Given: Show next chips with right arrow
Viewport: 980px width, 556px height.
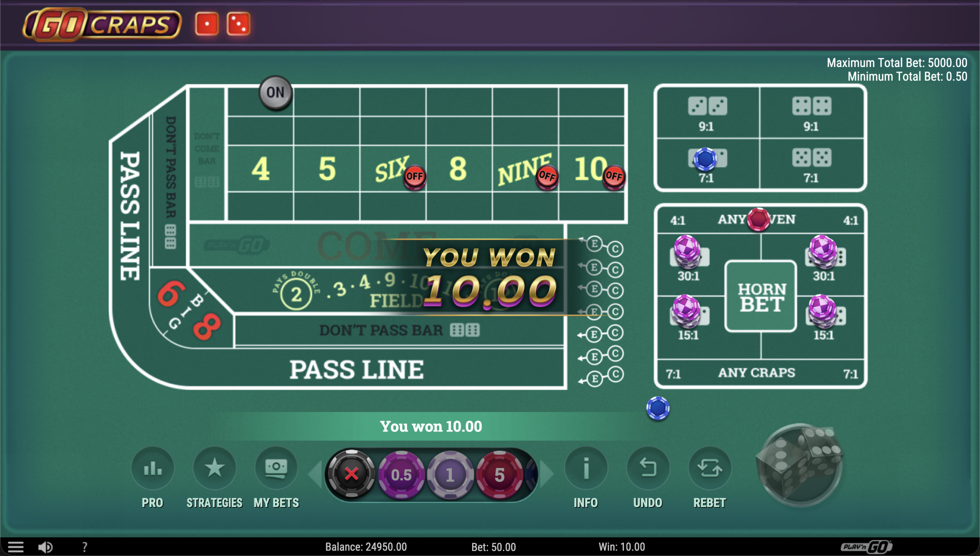Looking at the screenshot, I should [x=547, y=474].
